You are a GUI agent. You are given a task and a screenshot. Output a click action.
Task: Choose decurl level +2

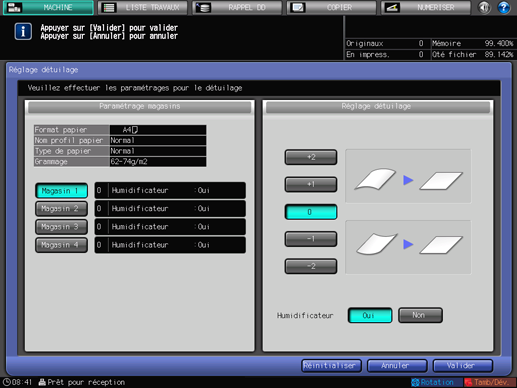pyautogui.click(x=311, y=157)
